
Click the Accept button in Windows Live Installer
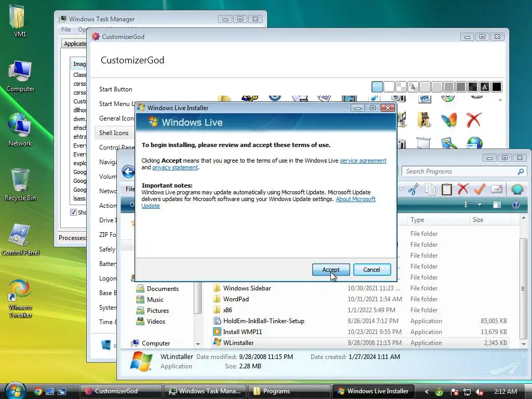pyautogui.click(x=331, y=270)
